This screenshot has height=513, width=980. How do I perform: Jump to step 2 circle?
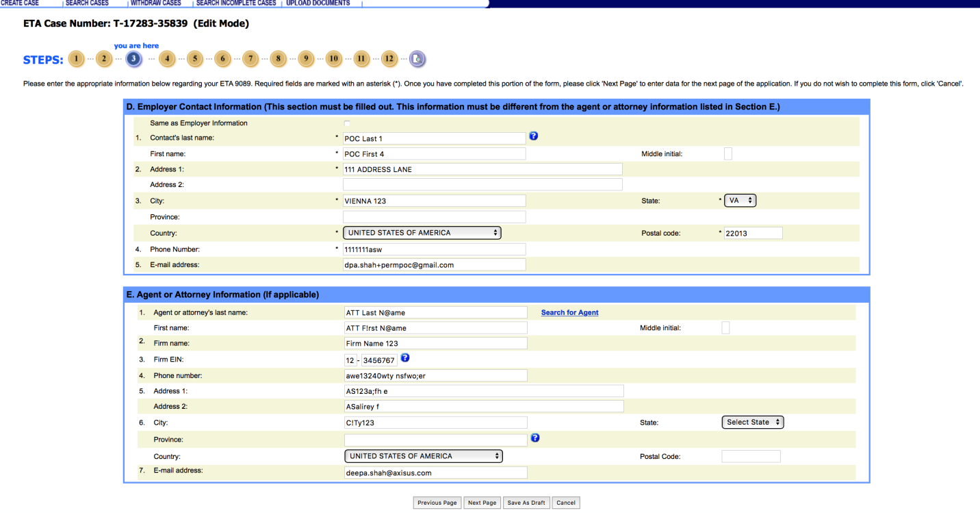103,59
